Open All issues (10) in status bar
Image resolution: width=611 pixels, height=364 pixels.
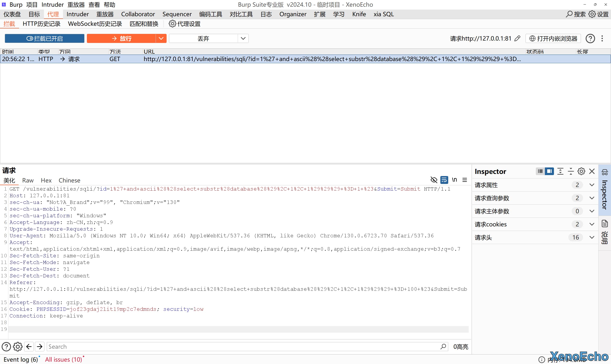pyautogui.click(x=63, y=359)
